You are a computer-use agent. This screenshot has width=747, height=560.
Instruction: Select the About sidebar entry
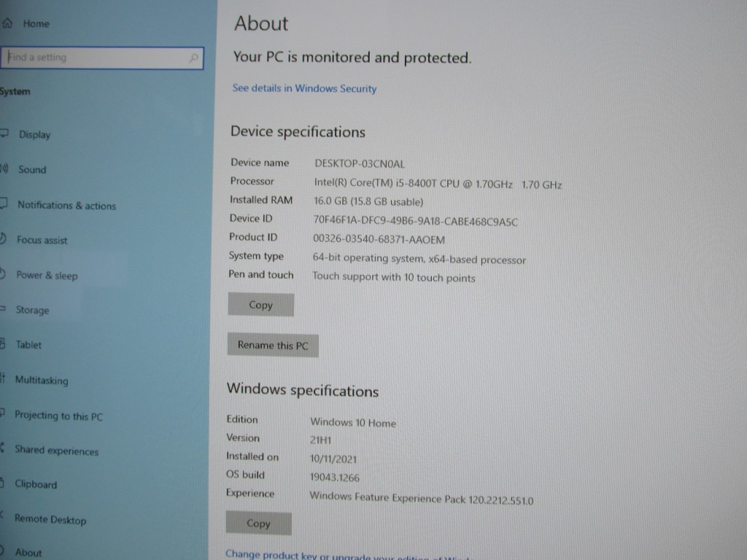[x=28, y=553]
